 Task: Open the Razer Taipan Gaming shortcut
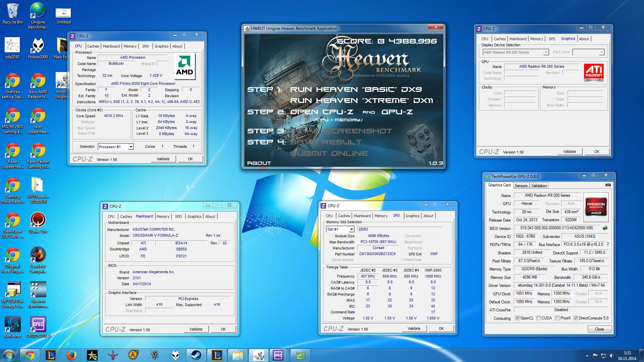tap(38, 156)
